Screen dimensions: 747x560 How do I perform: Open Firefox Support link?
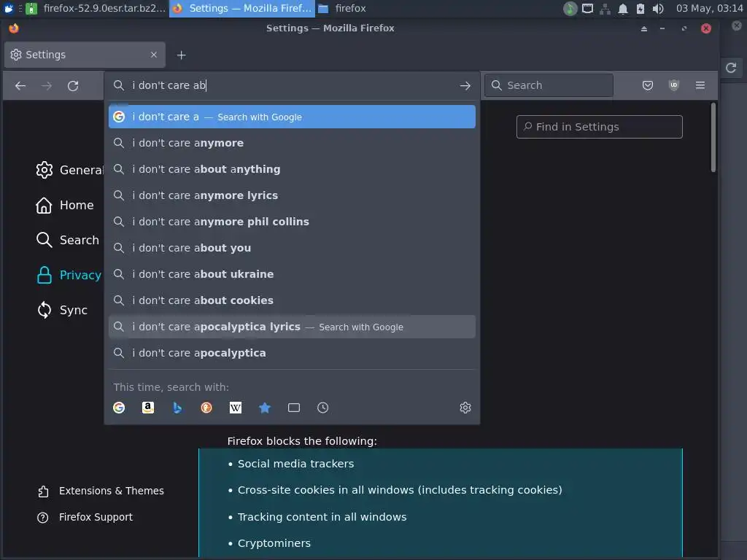(x=85, y=517)
